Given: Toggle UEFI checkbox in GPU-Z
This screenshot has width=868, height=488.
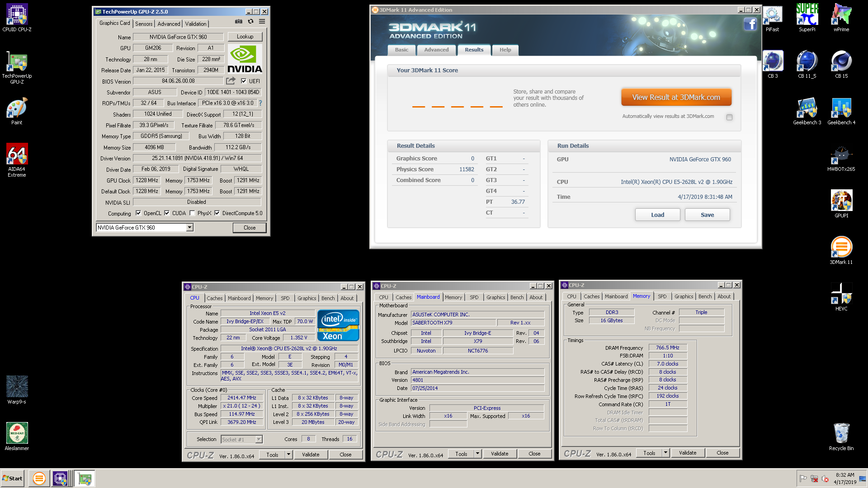Looking at the screenshot, I should (x=244, y=81).
